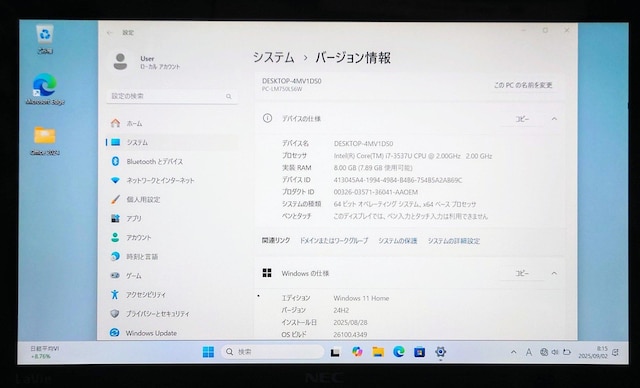Open Microsoft Store from the taskbar
This screenshot has width=640, height=388.
[x=419, y=352]
